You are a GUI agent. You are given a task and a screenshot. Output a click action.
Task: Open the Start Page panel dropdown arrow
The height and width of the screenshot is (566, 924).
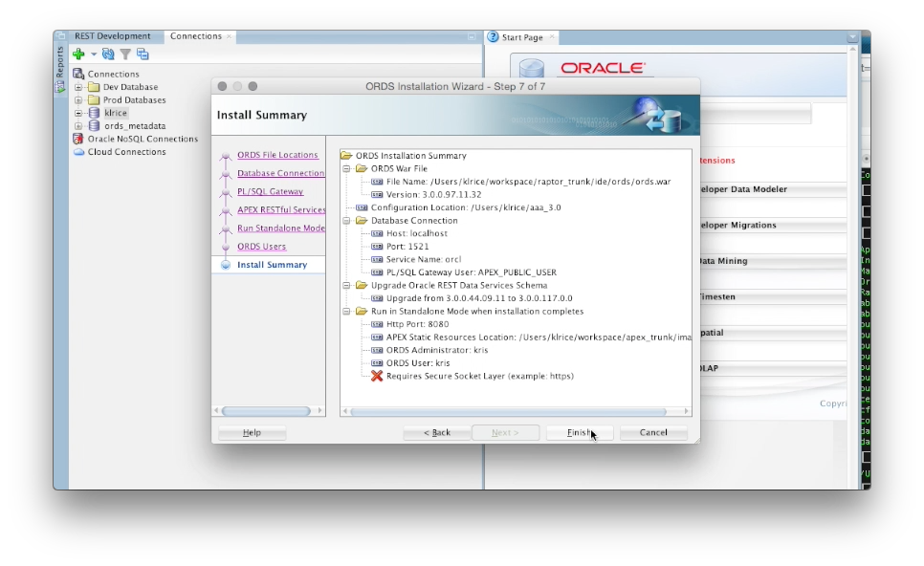[852, 37]
